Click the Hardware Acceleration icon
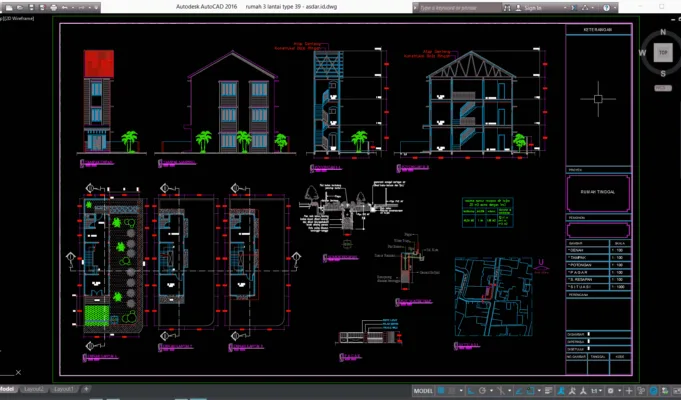The image size is (681, 400). (x=653, y=391)
